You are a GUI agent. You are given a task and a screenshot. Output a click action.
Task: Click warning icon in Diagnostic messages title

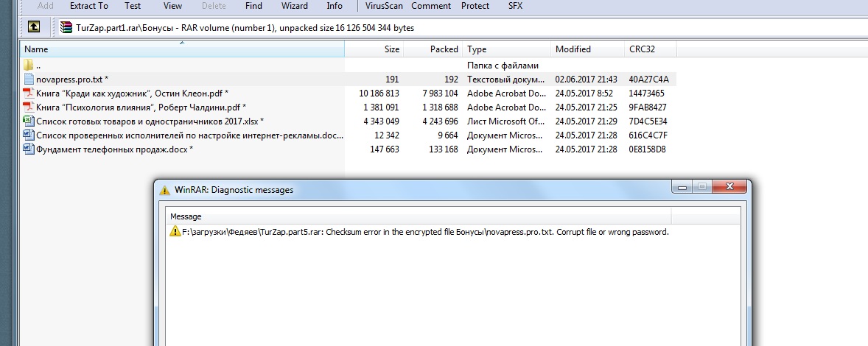pyautogui.click(x=164, y=190)
